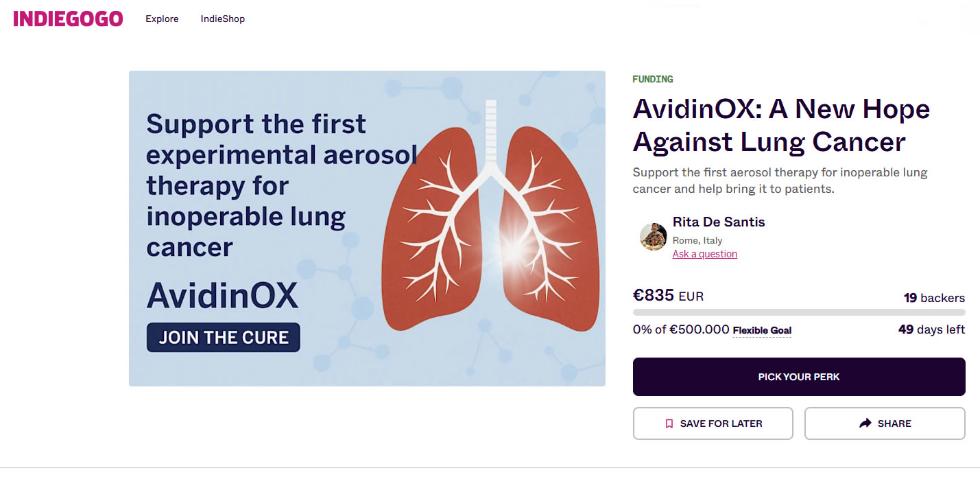The width and height of the screenshot is (980, 477).
Task: Click the 49 days left text
Action: click(x=931, y=329)
